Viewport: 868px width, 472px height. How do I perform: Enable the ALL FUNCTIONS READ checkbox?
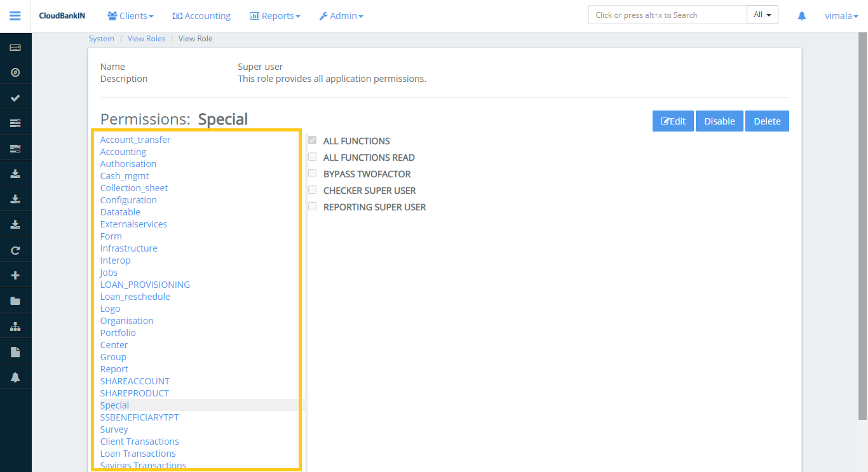(312, 156)
